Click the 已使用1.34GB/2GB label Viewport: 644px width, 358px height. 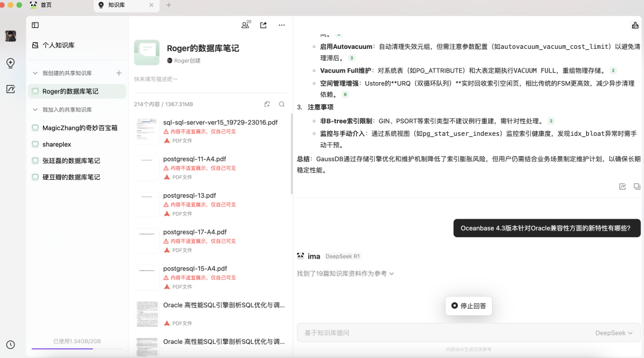[x=77, y=341]
